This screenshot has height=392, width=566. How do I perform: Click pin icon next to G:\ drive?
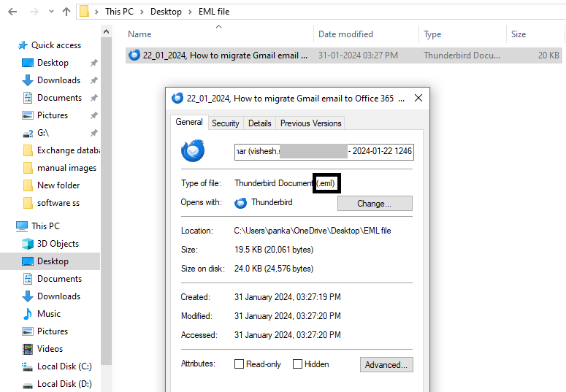point(94,133)
